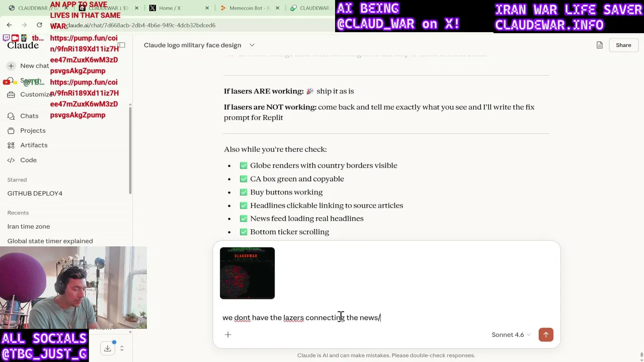Open Projects via its folder icon
Image resolution: width=644 pixels, height=362 pixels.
coord(11,131)
